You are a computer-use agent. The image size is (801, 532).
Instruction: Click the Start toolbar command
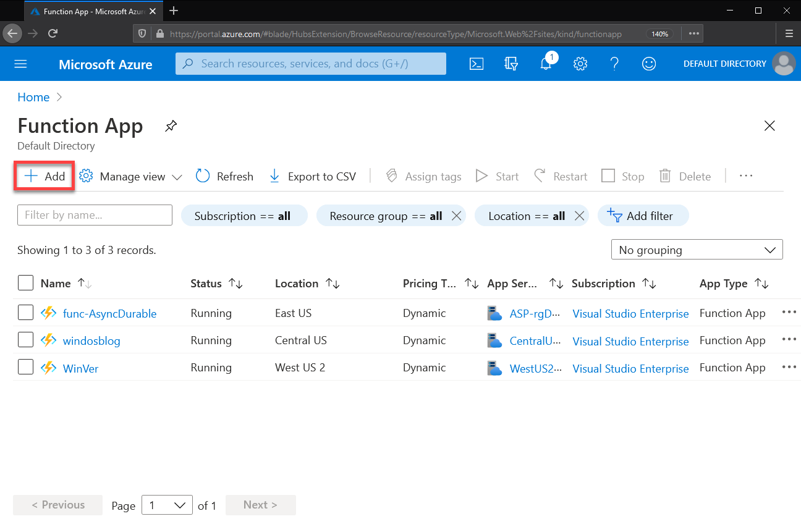point(497,176)
